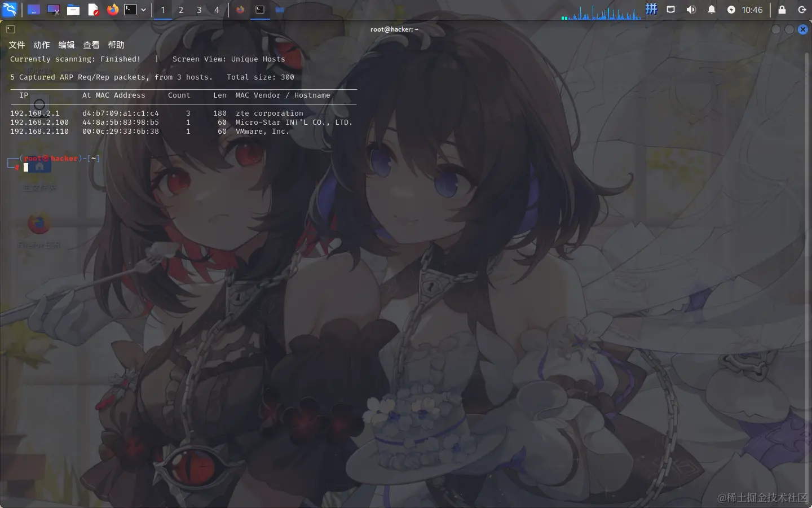Open the 动作 menu
This screenshot has height=508, width=812.
click(42, 45)
